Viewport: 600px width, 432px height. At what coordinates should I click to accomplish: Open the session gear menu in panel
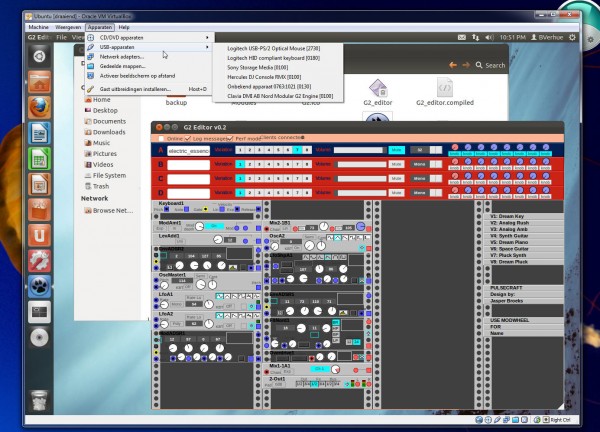(x=572, y=37)
